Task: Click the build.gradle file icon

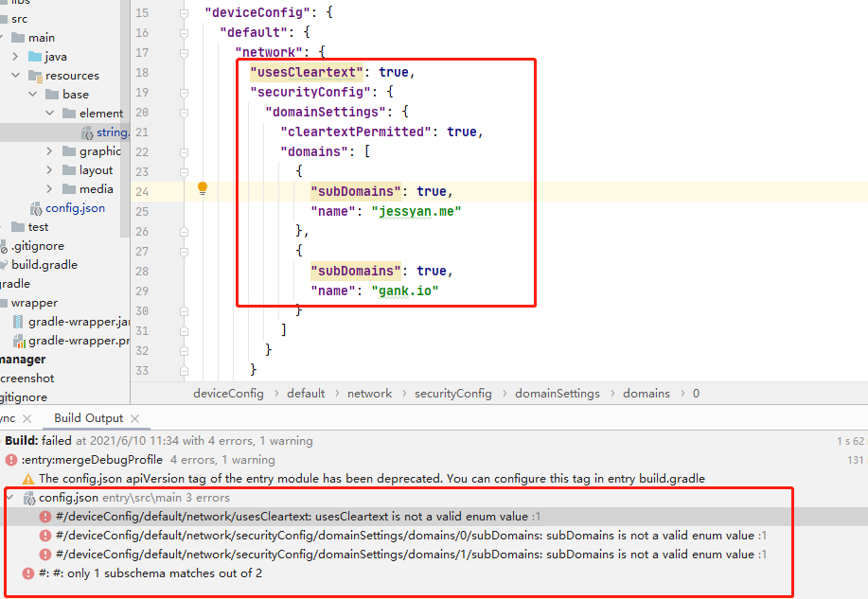Action: (x=4, y=265)
